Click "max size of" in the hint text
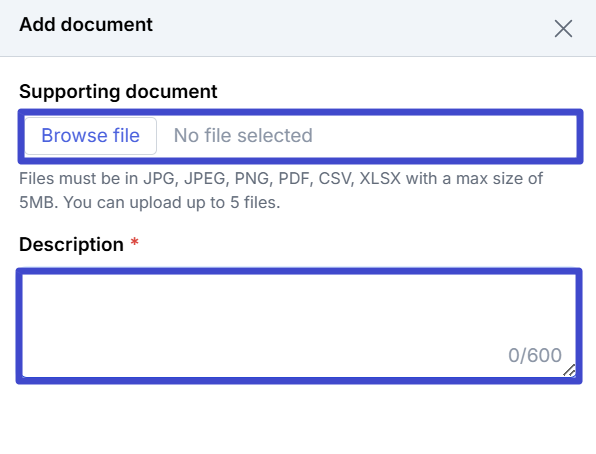596x454 pixels. [x=499, y=178]
